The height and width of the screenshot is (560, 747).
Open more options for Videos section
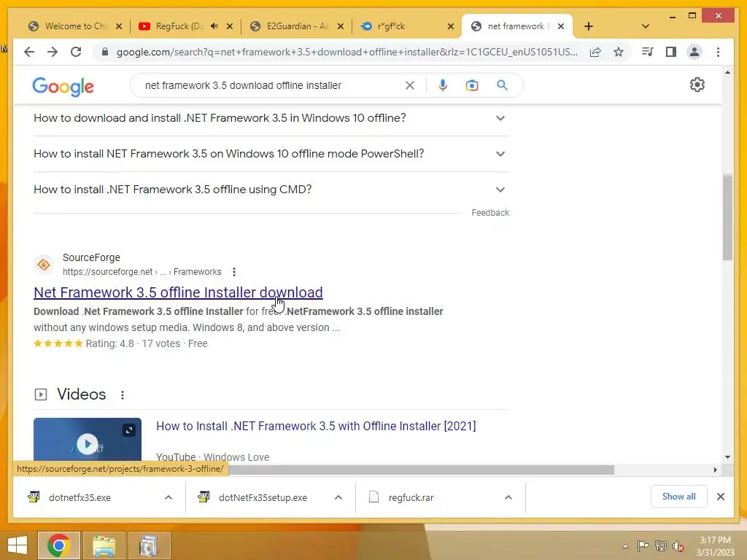(123, 394)
